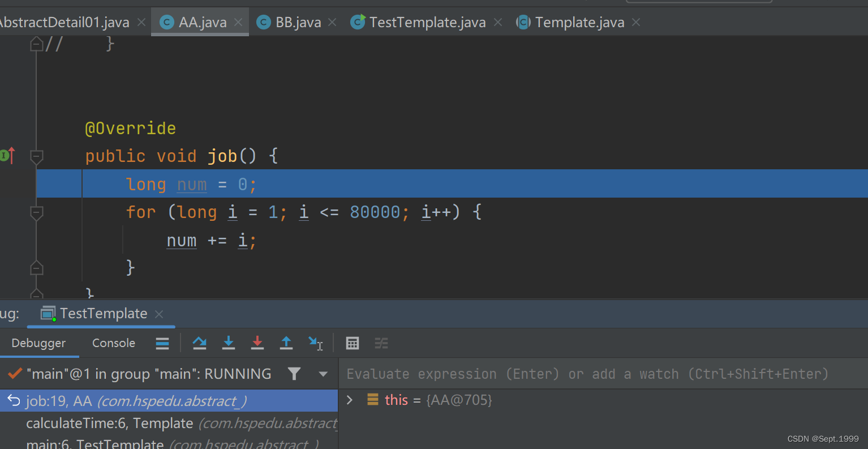Close the AA.java tab
The height and width of the screenshot is (449, 868).
[238, 22]
